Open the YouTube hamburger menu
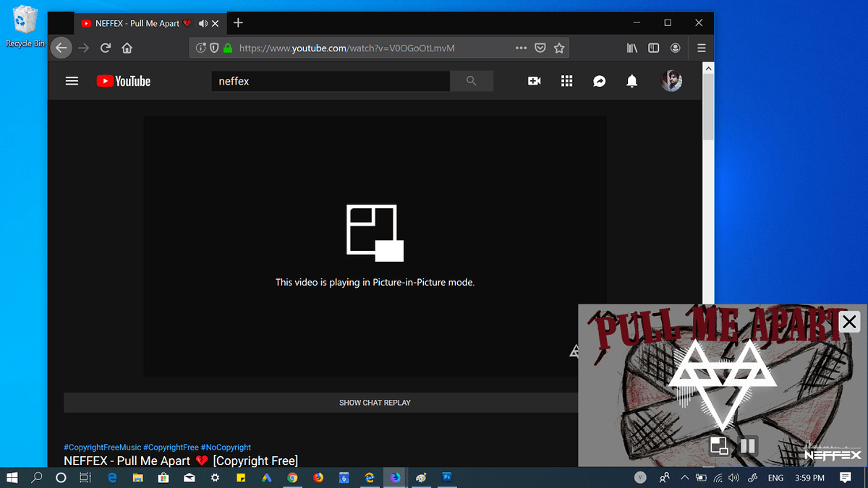The width and height of the screenshot is (868, 488). 72,81
